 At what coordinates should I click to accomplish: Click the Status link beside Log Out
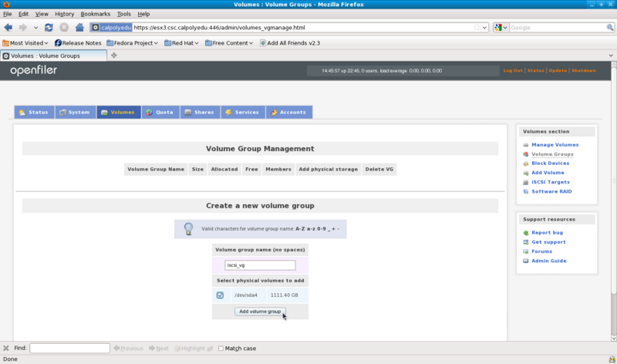point(535,70)
